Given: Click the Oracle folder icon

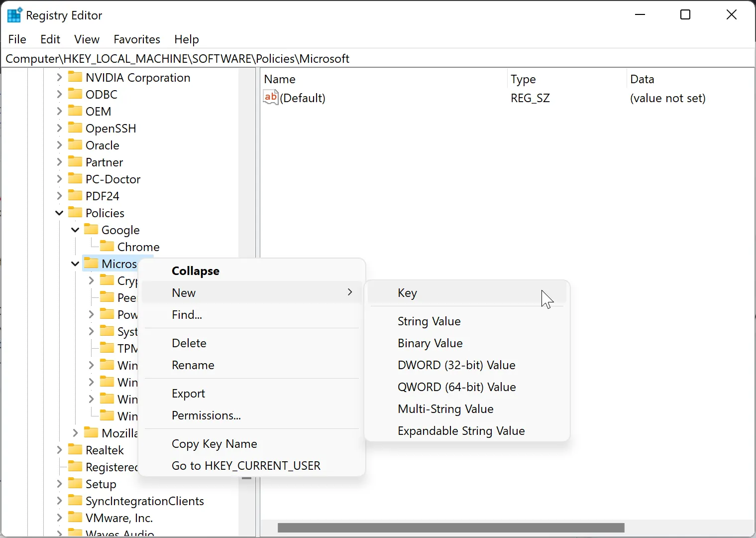Looking at the screenshot, I should coord(76,145).
